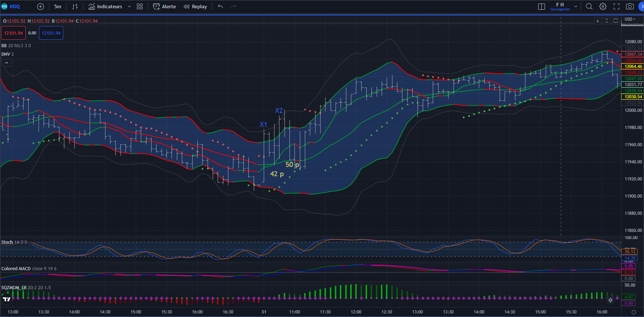Select the DNV 2 indicator legend
644x317 pixels.
click(x=8, y=54)
